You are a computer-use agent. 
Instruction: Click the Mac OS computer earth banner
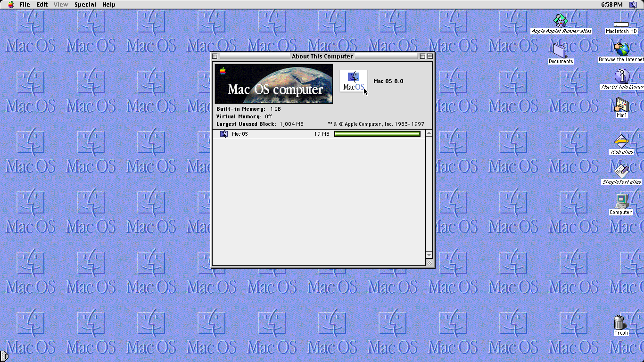pyautogui.click(x=274, y=84)
